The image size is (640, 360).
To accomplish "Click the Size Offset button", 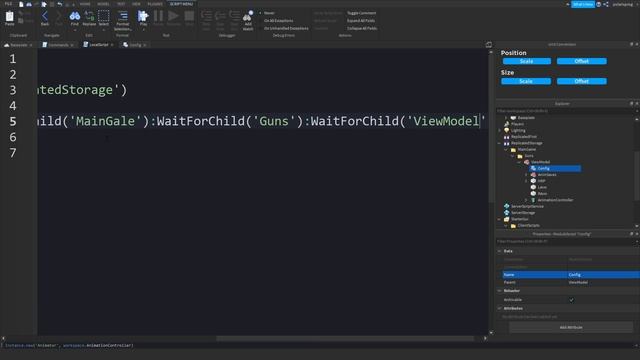I will [582, 81].
